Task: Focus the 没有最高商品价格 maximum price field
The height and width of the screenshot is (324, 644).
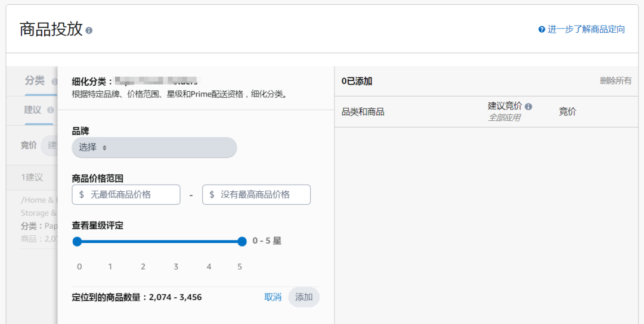Action: pyautogui.click(x=256, y=195)
